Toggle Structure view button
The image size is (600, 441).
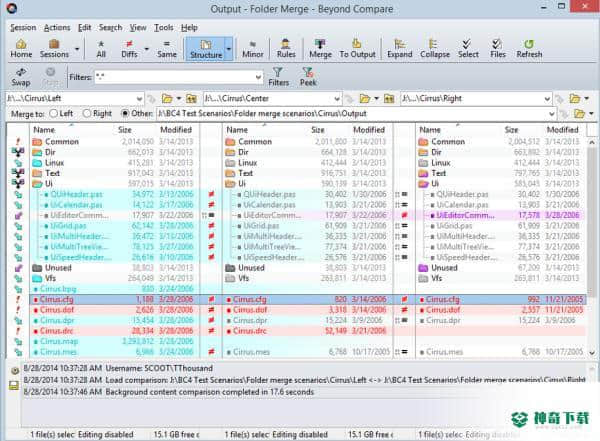click(206, 49)
